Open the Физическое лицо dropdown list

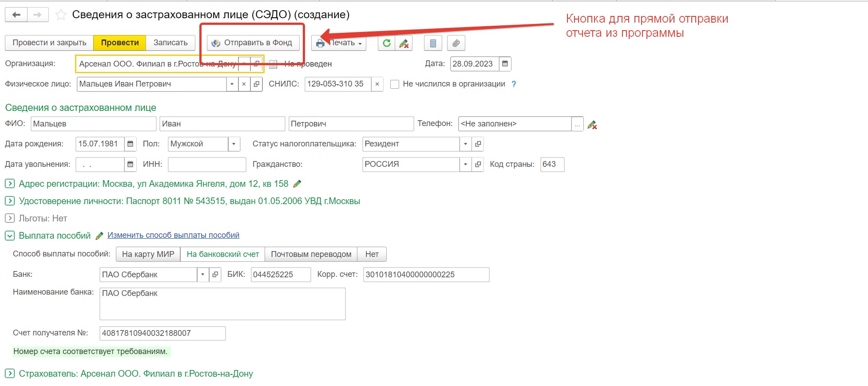(232, 84)
